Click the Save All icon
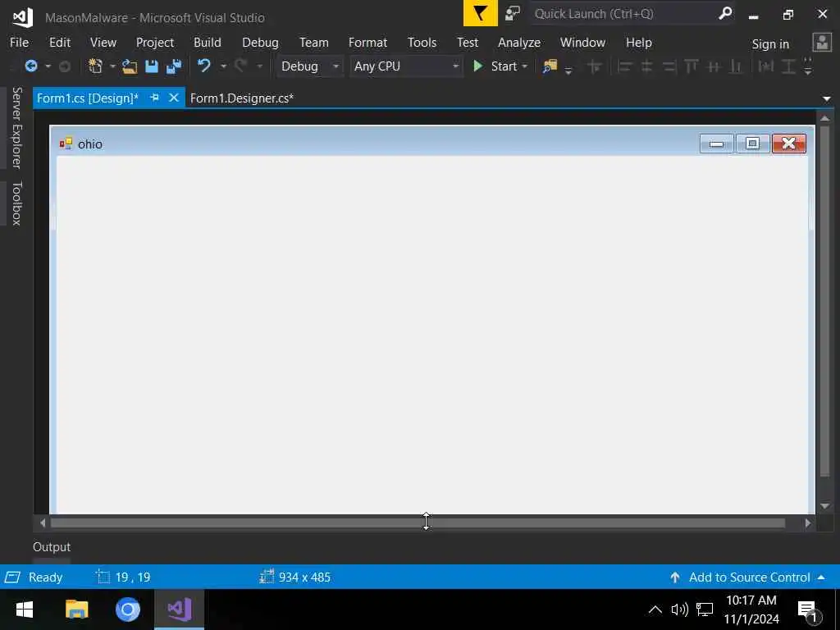840x630 pixels. click(174, 66)
